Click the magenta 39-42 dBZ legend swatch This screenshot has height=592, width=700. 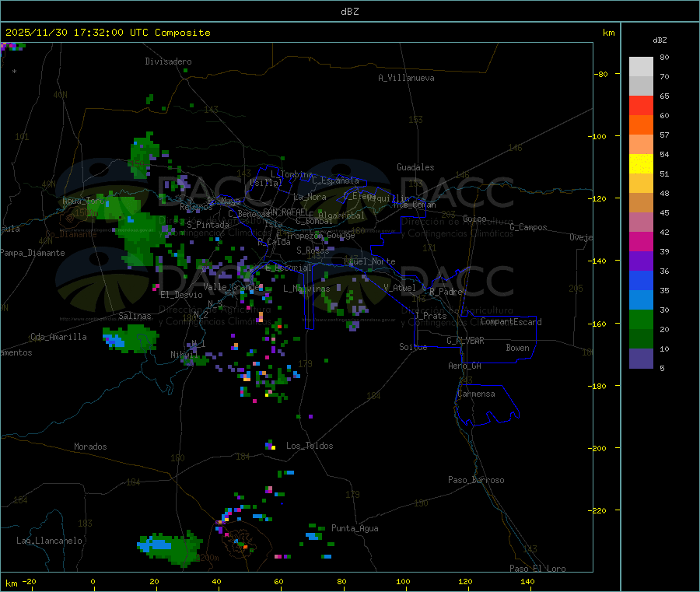pos(641,241)
